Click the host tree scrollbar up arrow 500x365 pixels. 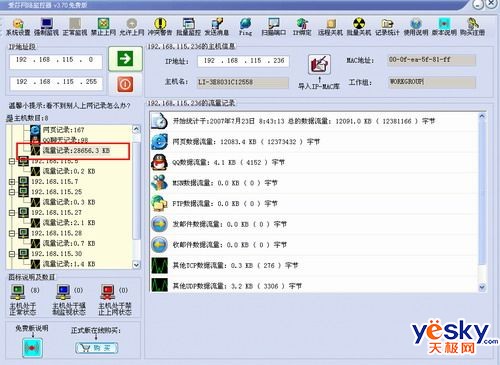(x=137, y=129)
